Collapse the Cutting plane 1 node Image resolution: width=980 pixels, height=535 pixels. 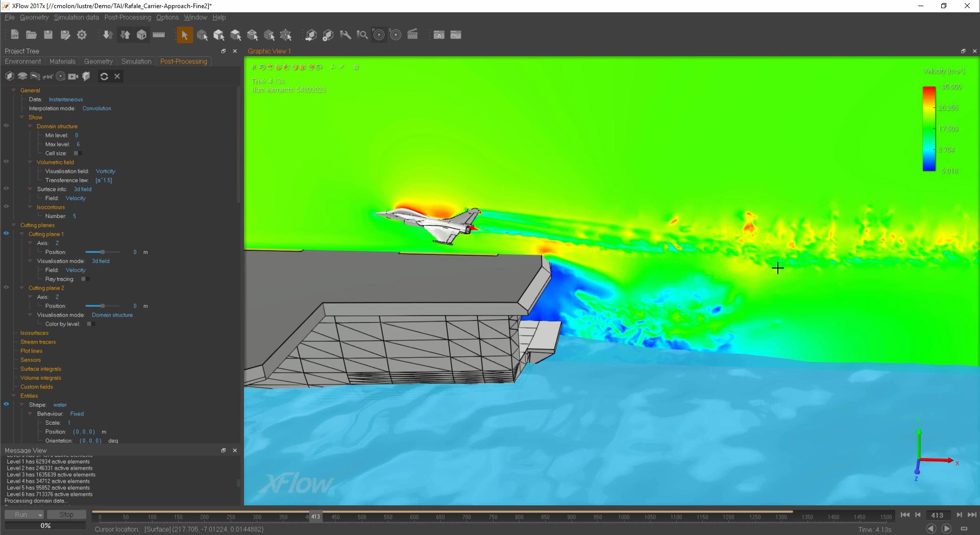click(22, 234)
